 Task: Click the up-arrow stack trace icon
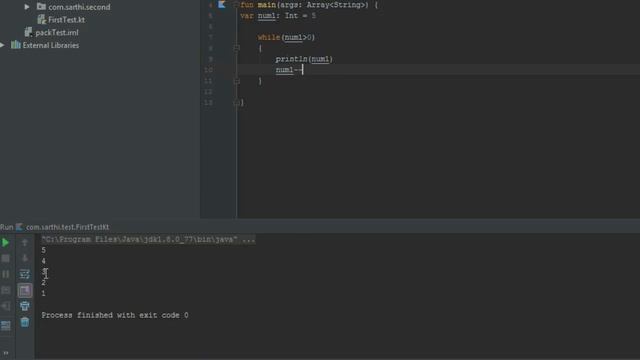click(x=24, y=242)
